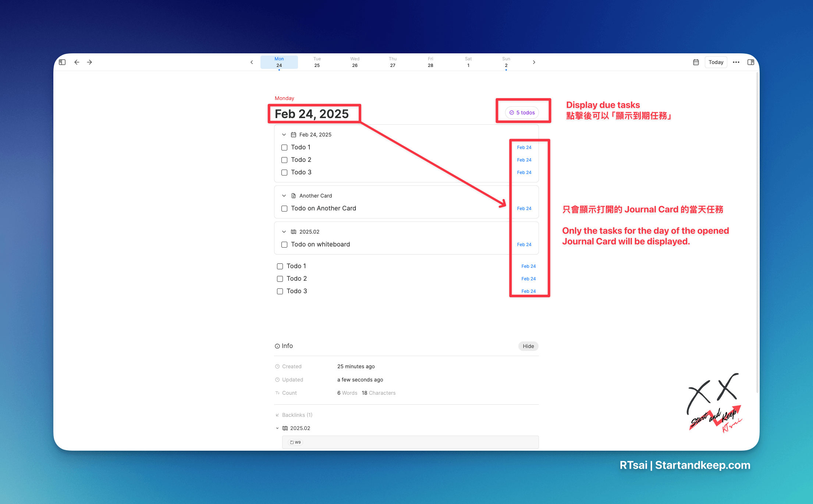813x504 pixels.
Task: Hide the Info section
Action: coord(528,346)
